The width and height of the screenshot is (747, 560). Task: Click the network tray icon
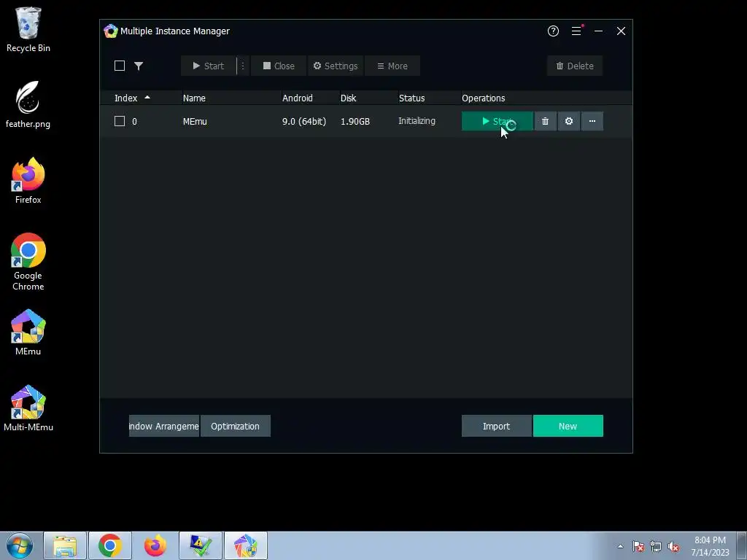656,546
